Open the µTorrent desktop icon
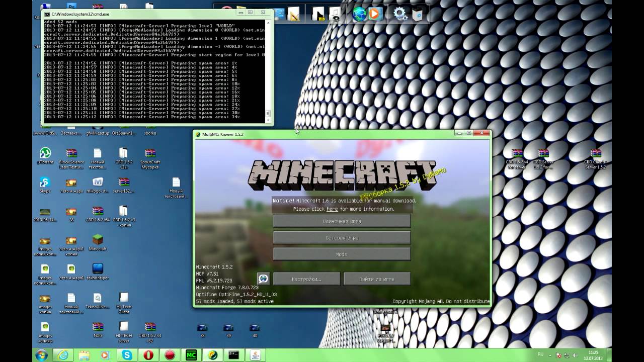Viewport: 644px width, 362px height. click(x=45, y=156)
